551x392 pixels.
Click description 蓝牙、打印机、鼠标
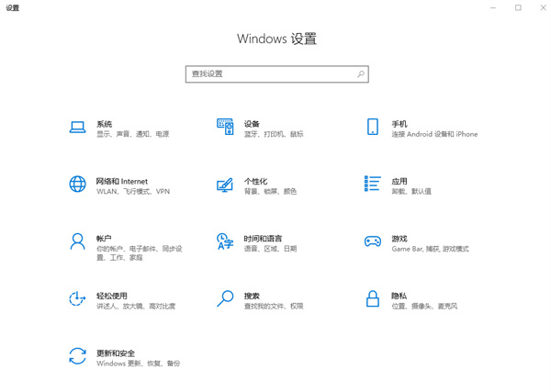(274, 134)
